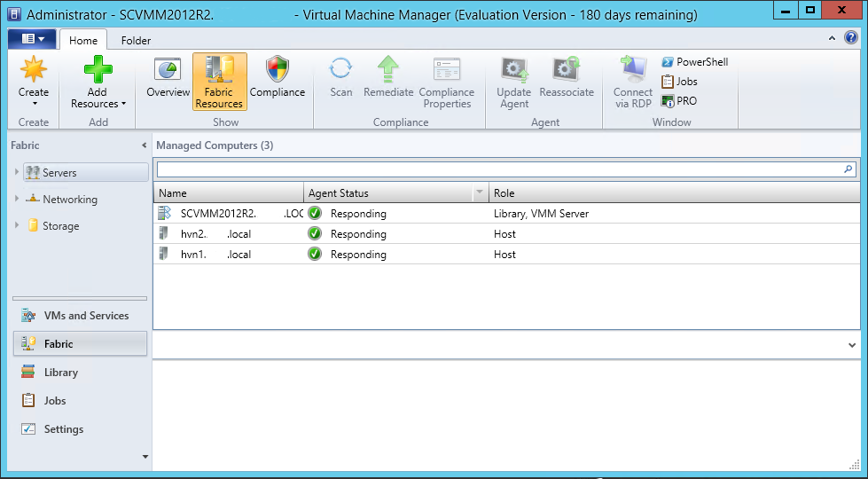Expand the Networking tree node

coord(17,199)
